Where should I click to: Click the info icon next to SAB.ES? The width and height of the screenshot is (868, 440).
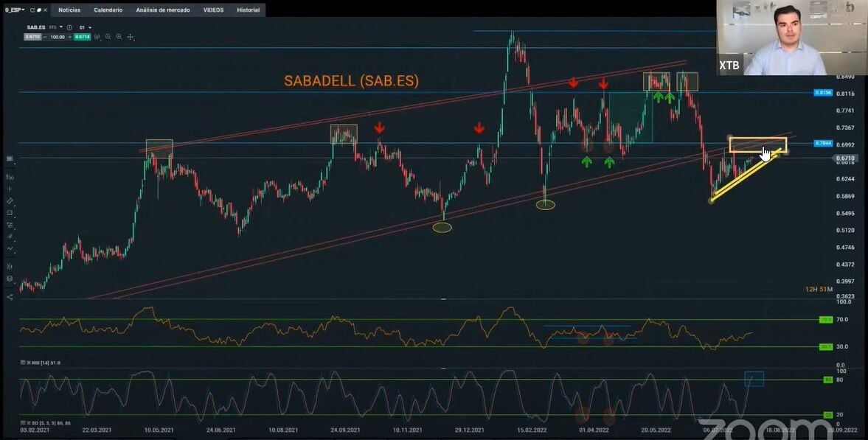pyautogui.click(x=69, y=27)
